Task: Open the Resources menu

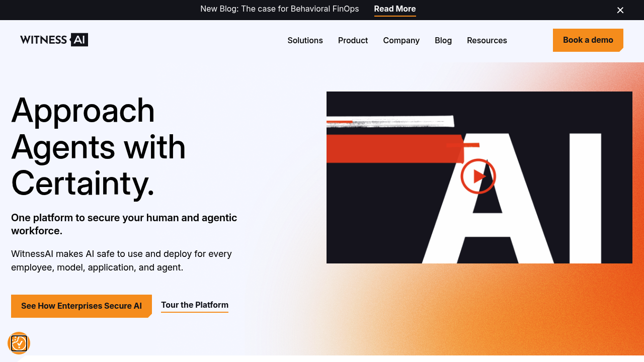Action: [487, 40]
